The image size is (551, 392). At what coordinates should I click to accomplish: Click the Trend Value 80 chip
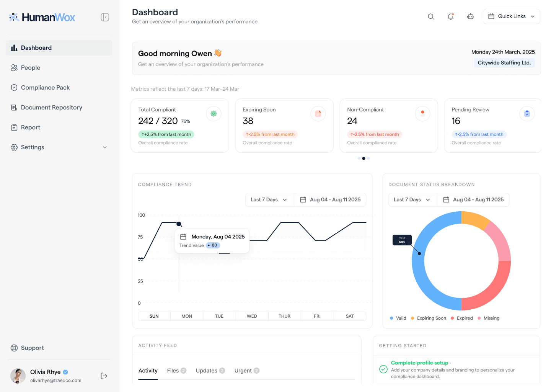[x=213, y=245]
